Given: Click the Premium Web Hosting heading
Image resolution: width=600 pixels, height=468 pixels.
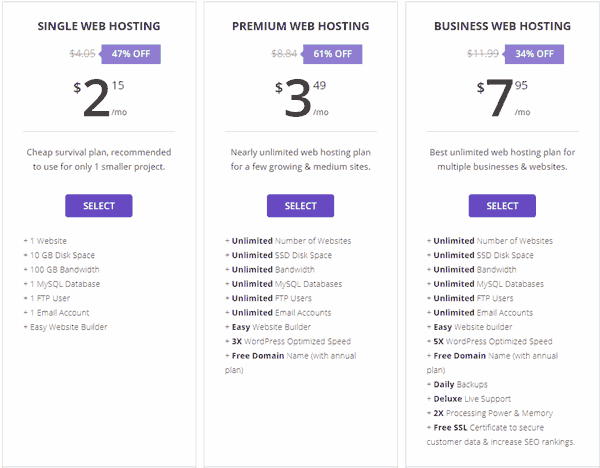Looking at the screenshot, I should click(300, 24).
